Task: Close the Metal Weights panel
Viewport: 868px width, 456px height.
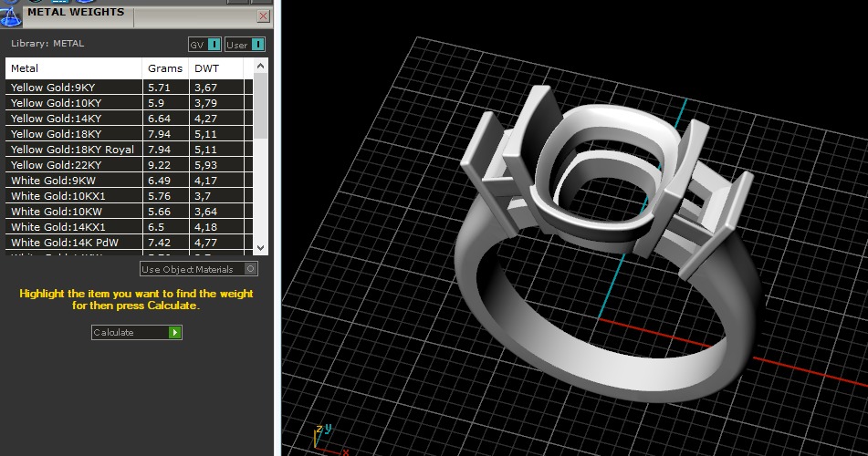Action: (264, 16)
